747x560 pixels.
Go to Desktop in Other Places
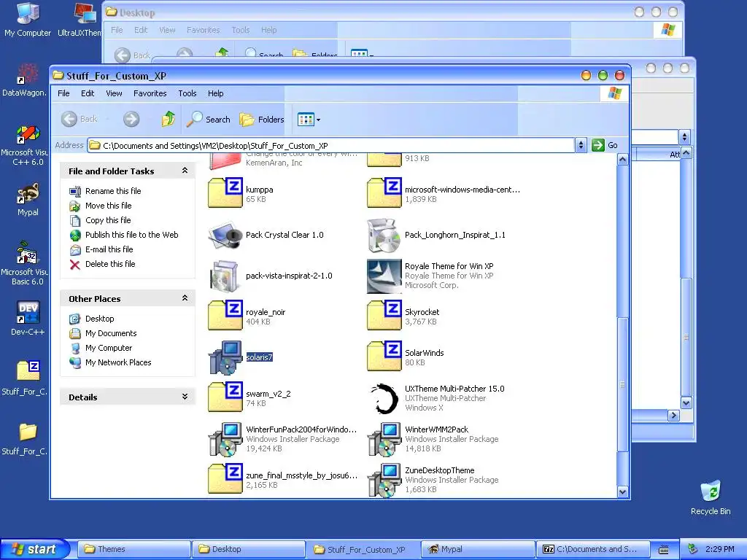[99, 319]
